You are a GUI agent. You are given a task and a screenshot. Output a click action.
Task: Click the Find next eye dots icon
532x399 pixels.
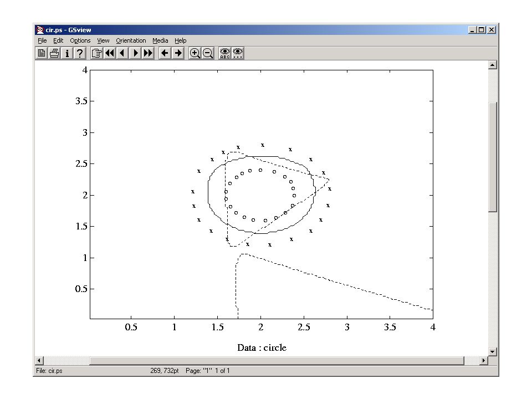238,53
